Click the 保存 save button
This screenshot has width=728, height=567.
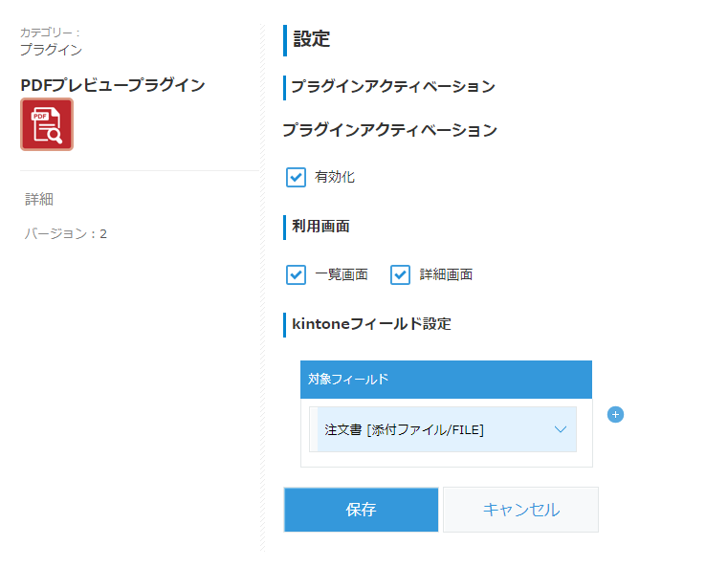coord(361,510)
